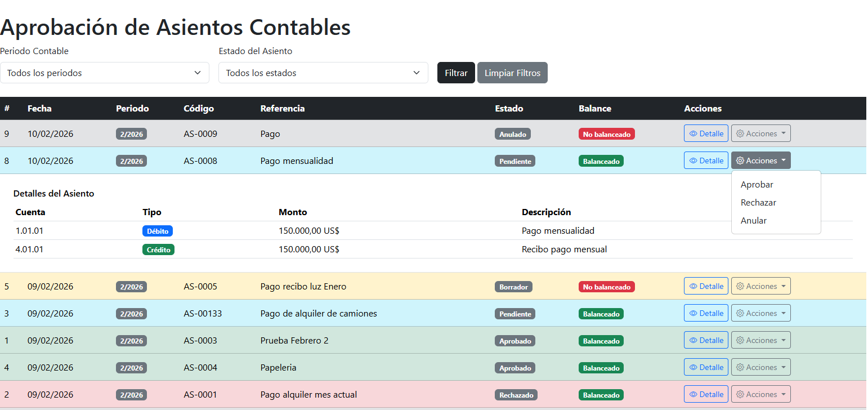Click the gear Acciones icon for AS-0005
The image size is (868, 410).
[740, 286]
